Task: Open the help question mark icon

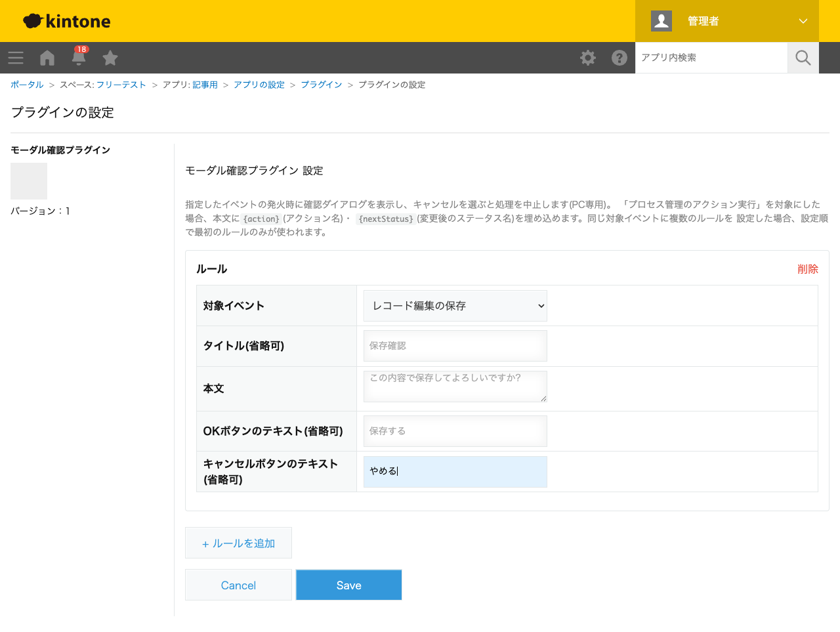Action: click(x=619, y=58)
